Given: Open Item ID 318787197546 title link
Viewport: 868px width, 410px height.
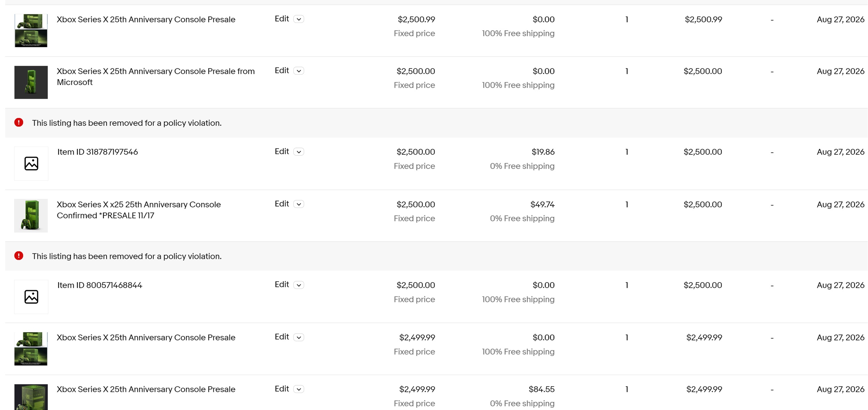Looking at the screenshot, I should (x=98, y=152).
